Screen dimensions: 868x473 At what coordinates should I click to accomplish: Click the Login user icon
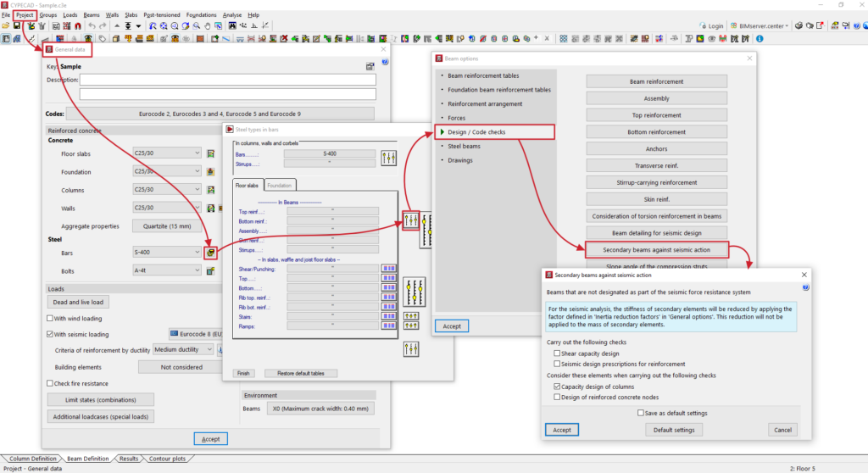tap(703, 25)
